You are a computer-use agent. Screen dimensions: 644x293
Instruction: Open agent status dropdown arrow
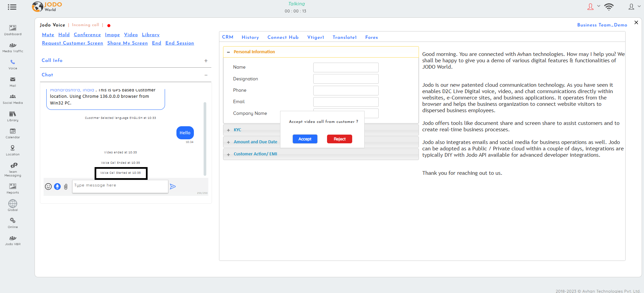599,6
